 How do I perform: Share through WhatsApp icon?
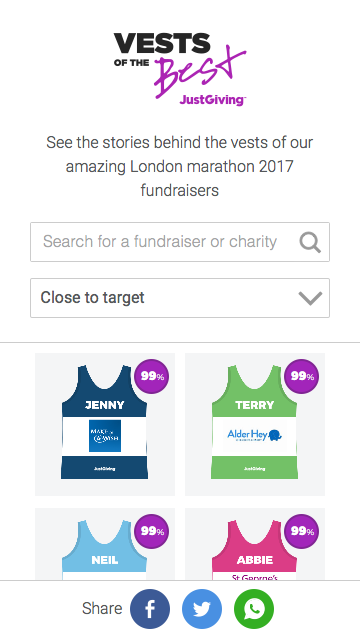tap(254, 609)
